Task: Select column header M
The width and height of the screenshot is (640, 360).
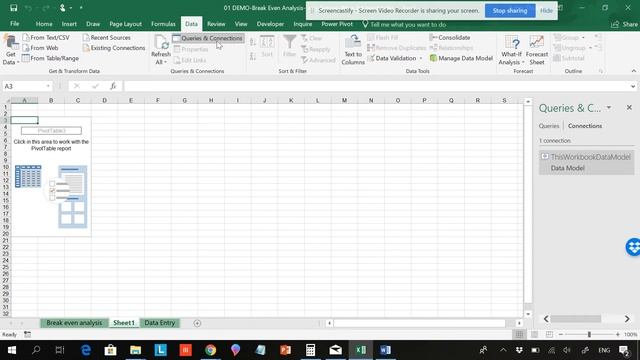Action: coord(344,100)
